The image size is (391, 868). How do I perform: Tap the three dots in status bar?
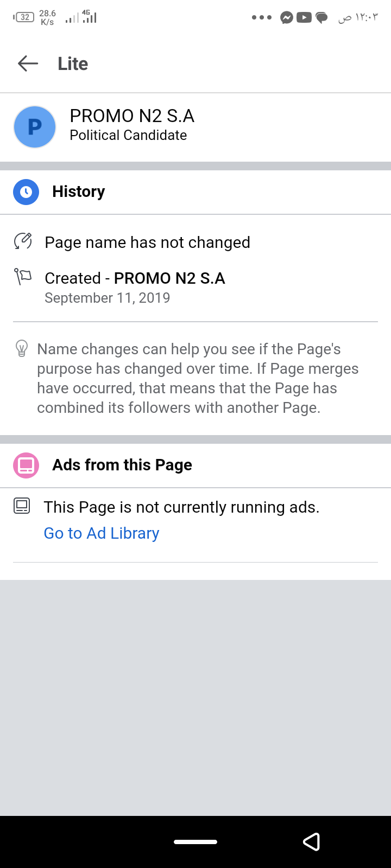(262, 18)
